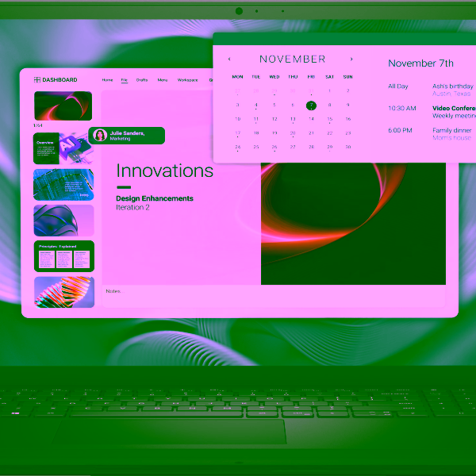The width and height of the screenshot is (476, 476).
Task: Click Julie Sanders' avatar picture
Action: coord(100,136)
